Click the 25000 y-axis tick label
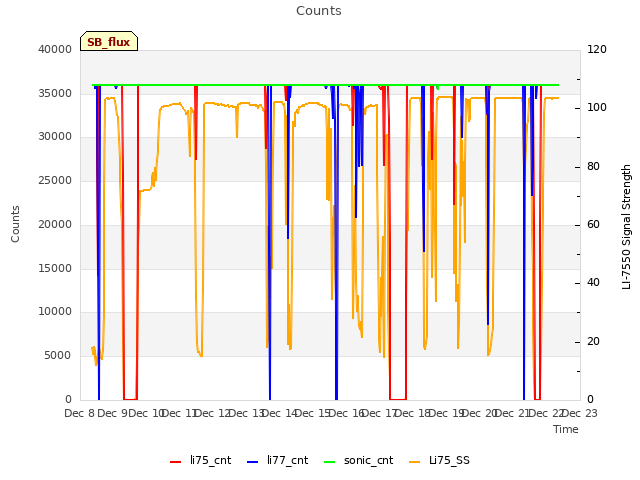640x480 pixels. pyautogui.click(x=55, y=180)
